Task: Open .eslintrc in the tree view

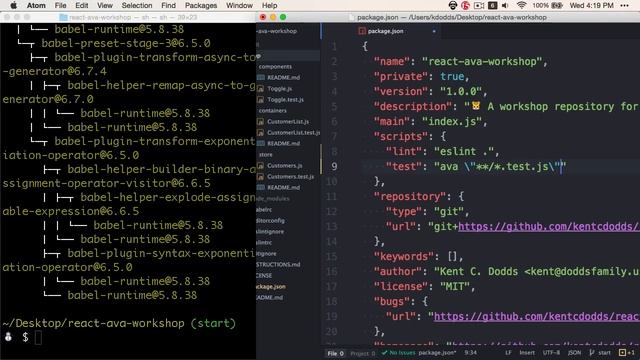Action: coord(264,243)
